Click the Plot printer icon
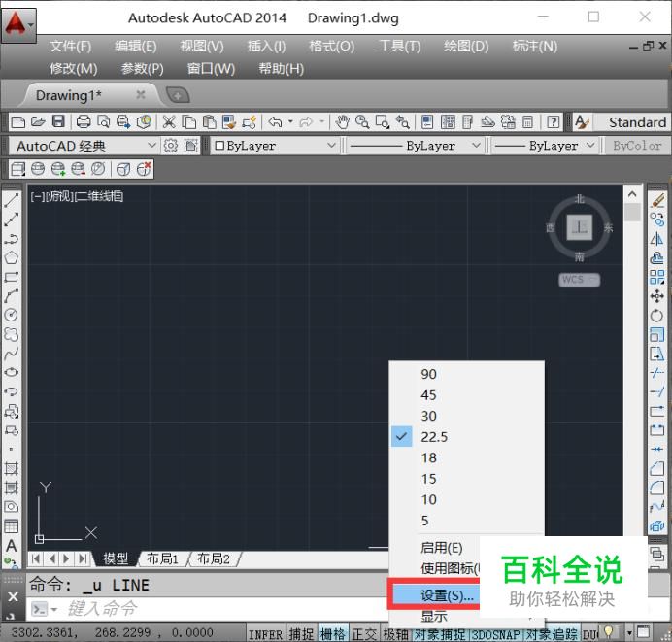 (x=84, y=122)
